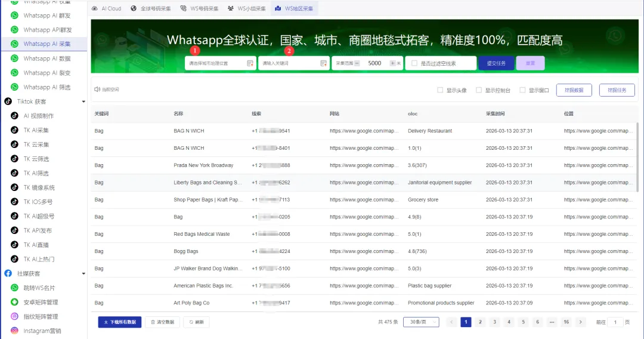Screen dimensions: 644x339
Task: Click WhatsApp icon beside 跳转WS名片
Action: point(14,288)
